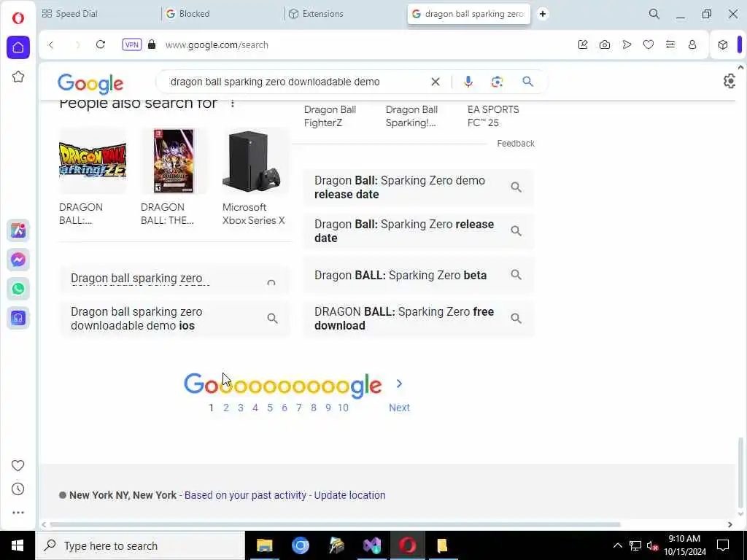Screen dimensions: 747x560
Task: Search downloadable demo ios suggestion
Action: coord(174,319)
